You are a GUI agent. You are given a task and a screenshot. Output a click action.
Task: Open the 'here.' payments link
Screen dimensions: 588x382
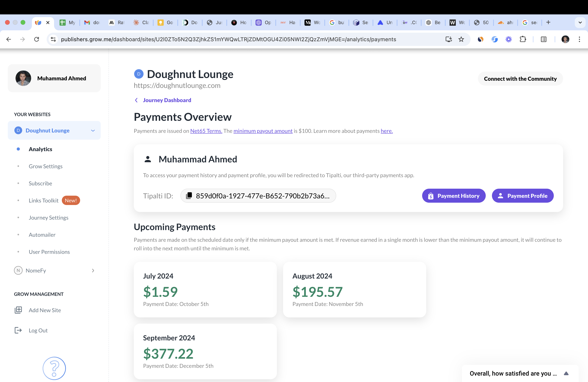click(x=387, y=131)
